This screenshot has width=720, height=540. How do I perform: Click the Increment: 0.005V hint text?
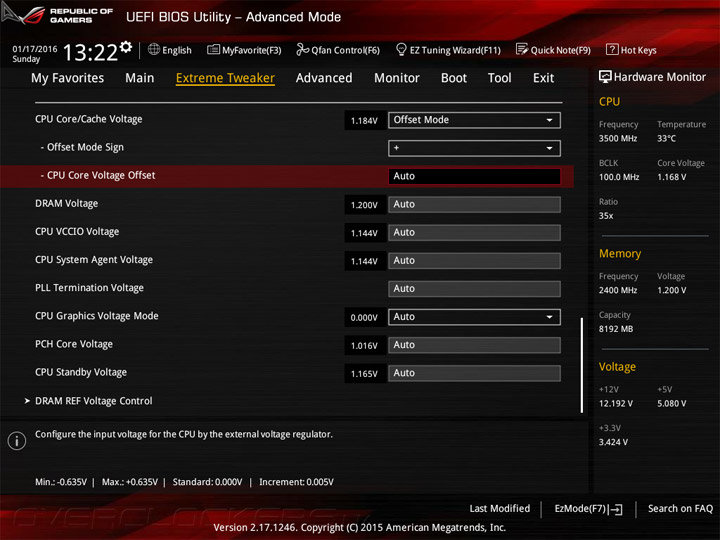(296, 482)
